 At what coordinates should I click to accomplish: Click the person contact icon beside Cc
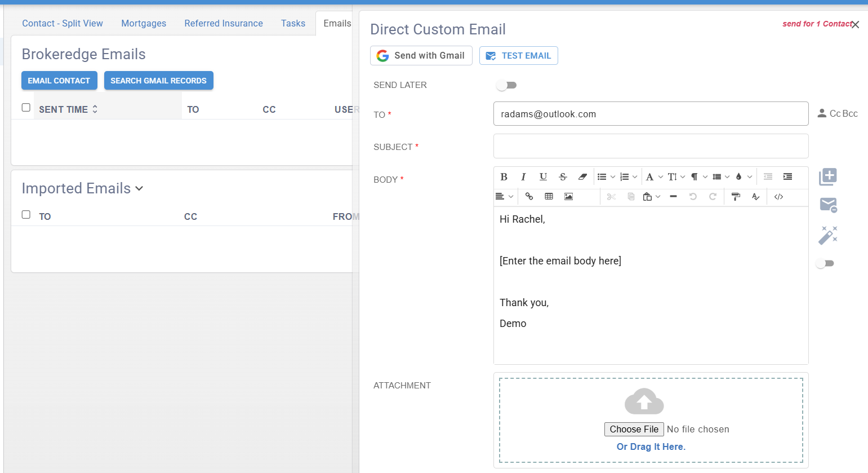click(x=822, y=113)
